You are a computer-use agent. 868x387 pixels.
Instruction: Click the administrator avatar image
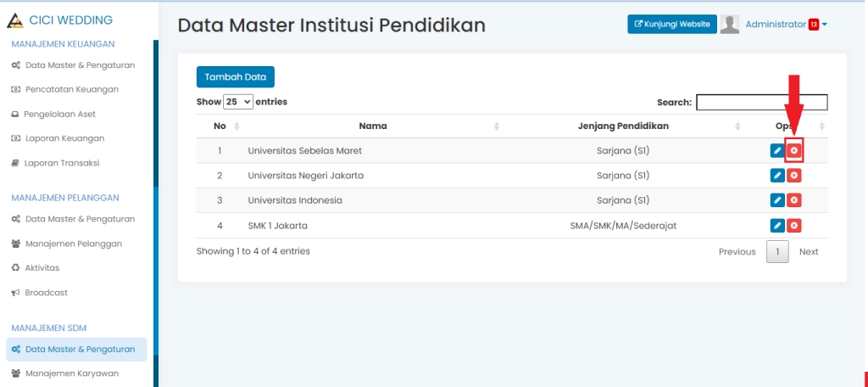(729, 25)
